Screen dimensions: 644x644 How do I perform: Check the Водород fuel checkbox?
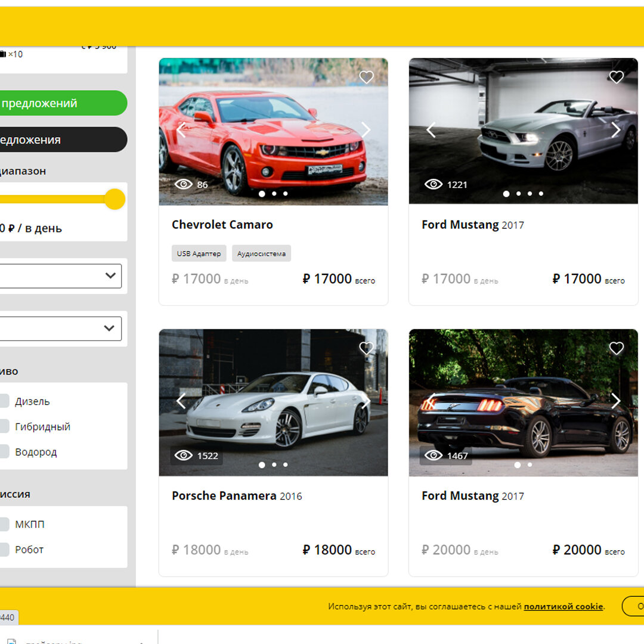(4, 451)
